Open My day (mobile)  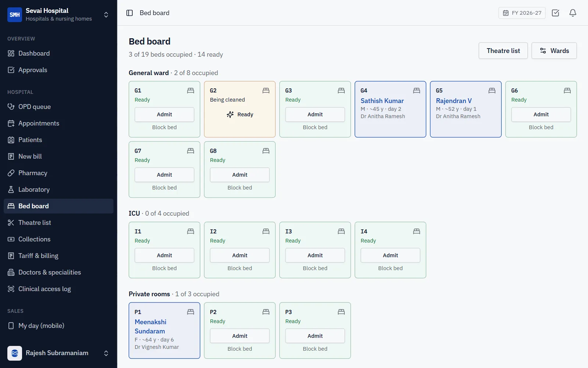point(58,326)
